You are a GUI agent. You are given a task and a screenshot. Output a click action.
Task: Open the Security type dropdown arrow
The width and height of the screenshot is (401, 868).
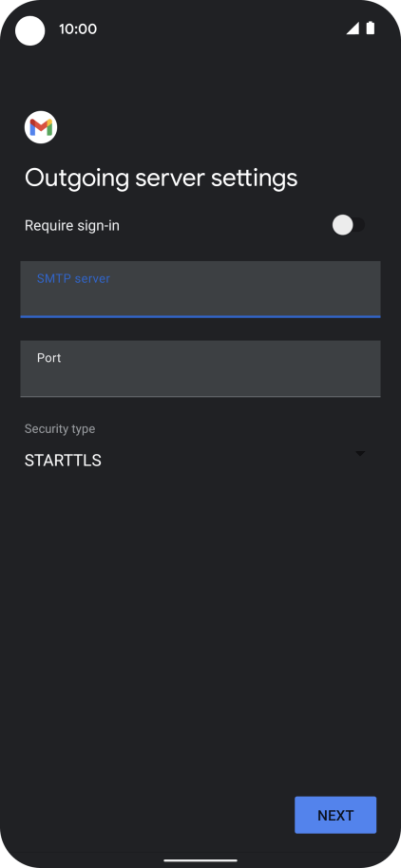(x=360, y=453)
